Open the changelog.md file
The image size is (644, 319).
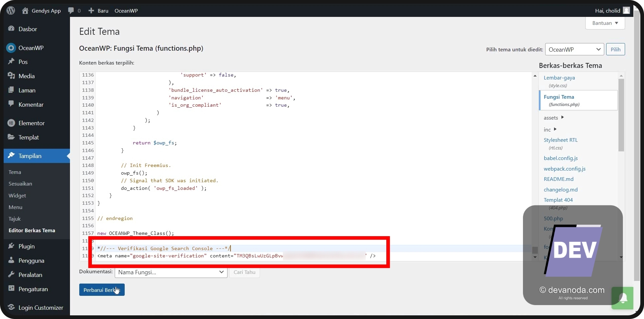tap(561, 189)
